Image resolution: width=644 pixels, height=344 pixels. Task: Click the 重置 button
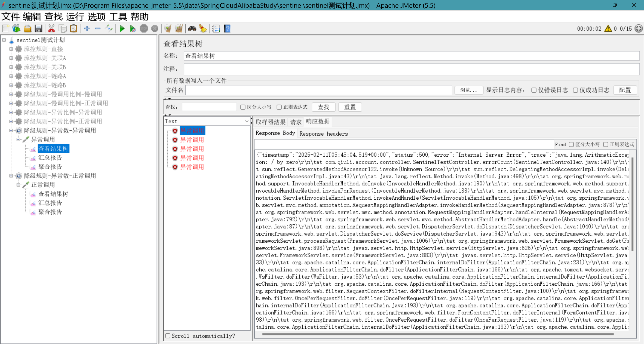[350, 107]
